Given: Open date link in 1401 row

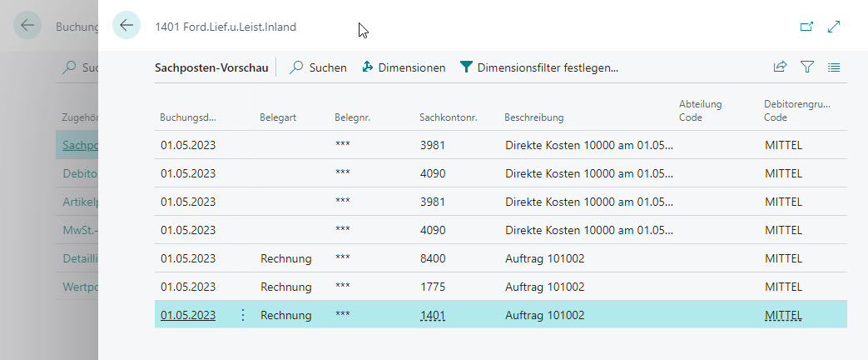Looking at the screenshot, I should [x=188, y=315].
